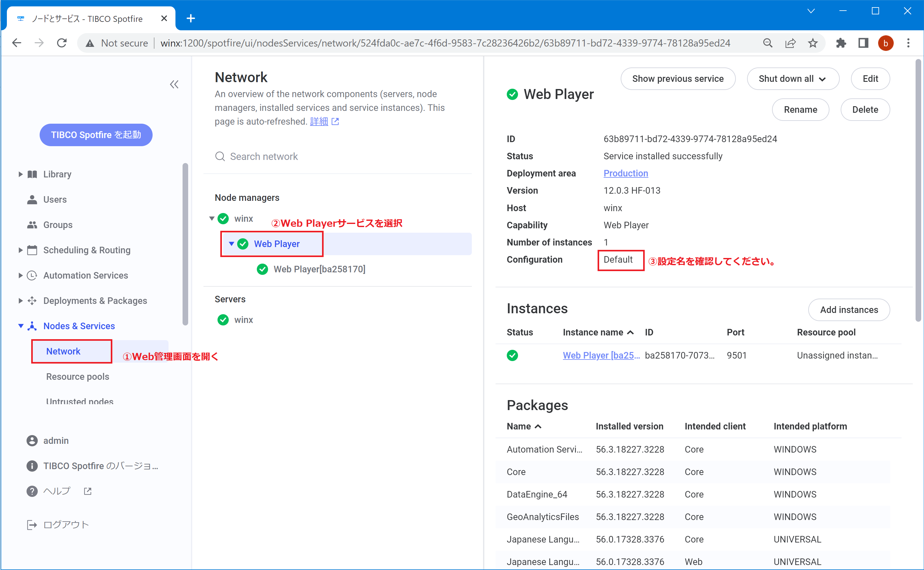Reload the page with the refresh icon

click(x=62, y=43)
